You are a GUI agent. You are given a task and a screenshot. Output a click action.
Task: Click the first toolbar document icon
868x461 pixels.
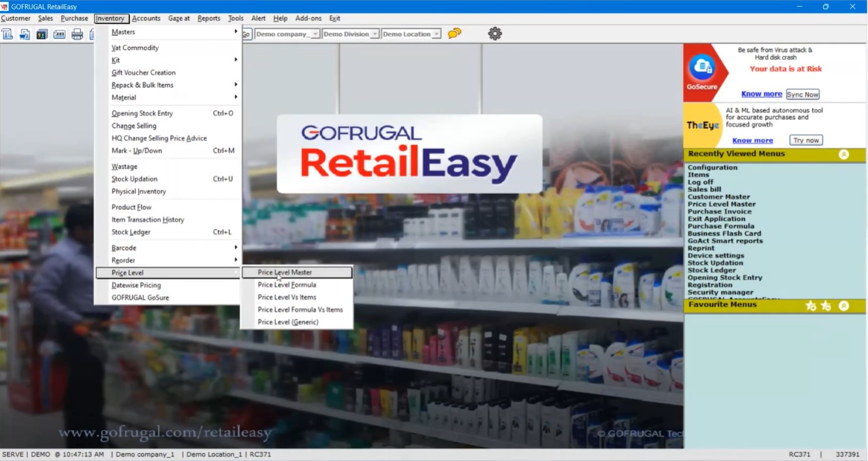tap(7, 34)
